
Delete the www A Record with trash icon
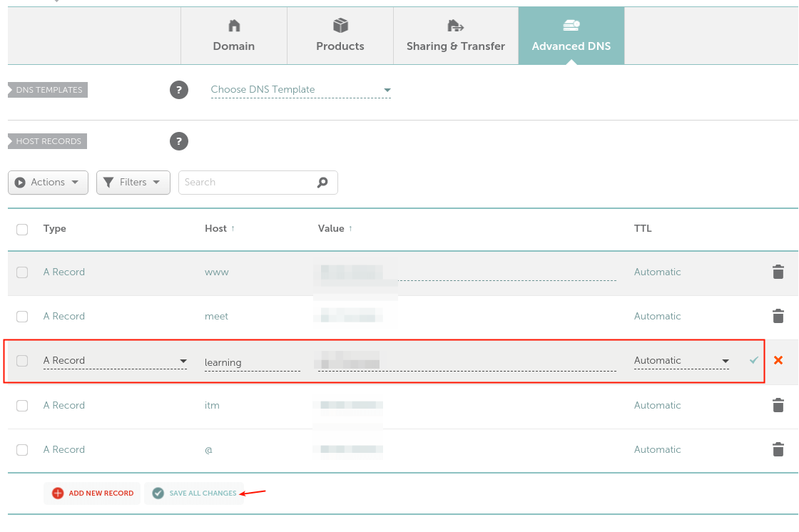point(778,272)
